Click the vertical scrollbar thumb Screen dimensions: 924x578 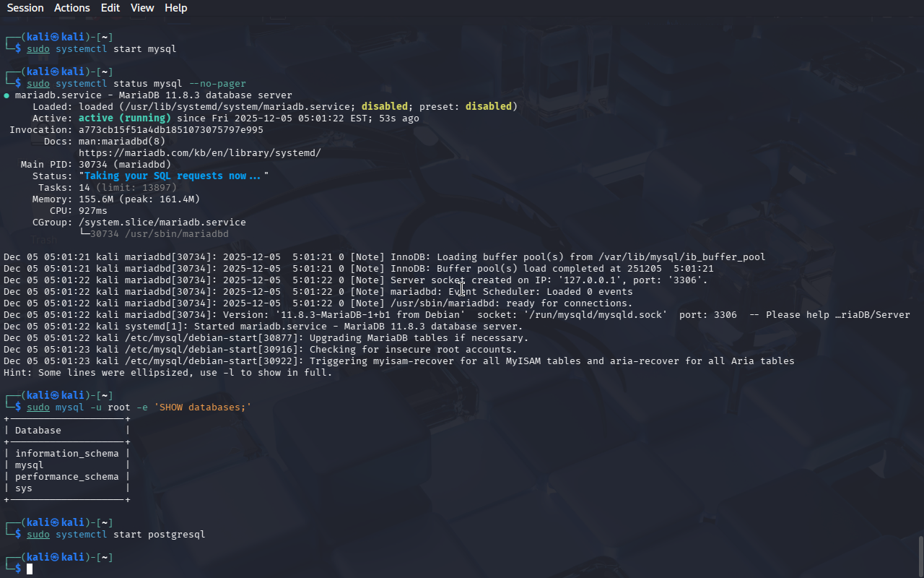[920, 555]
